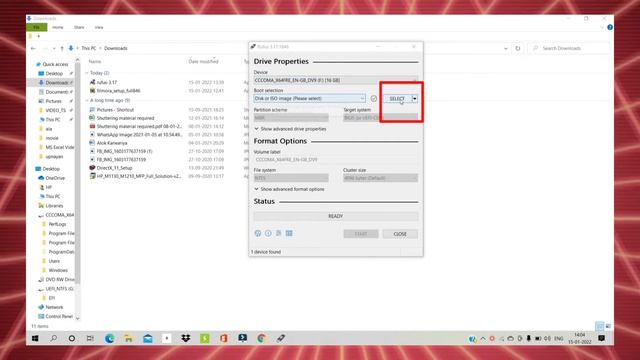Viewport: 640px width, 360px height.
Task: Open Dropbox from taskbar
Action: click(186, 338)
